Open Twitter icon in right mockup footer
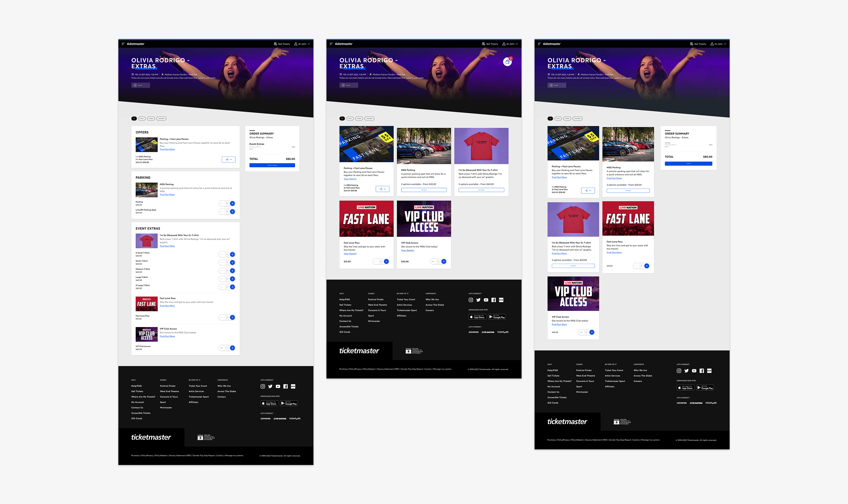This screenshot has height=504, width=848. (686, 371)
